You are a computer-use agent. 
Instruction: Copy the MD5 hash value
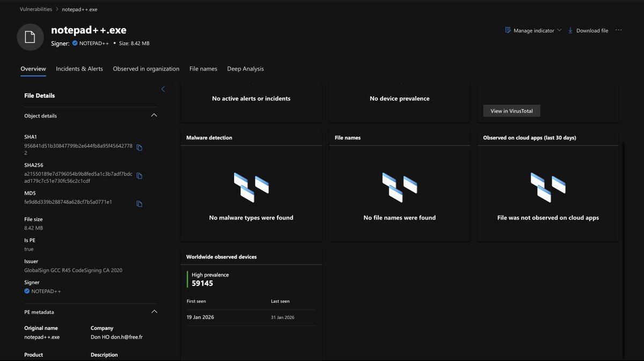click(140, 204)
